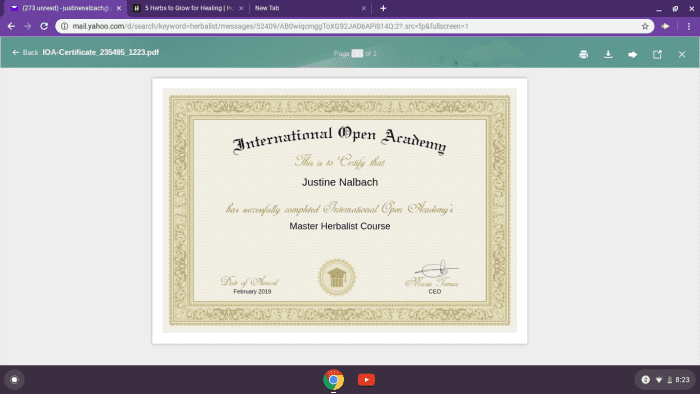Image resolution: width=700 pixels, height=394 pixels.
Task: Click the address bar URL
Action: [271, 26]
